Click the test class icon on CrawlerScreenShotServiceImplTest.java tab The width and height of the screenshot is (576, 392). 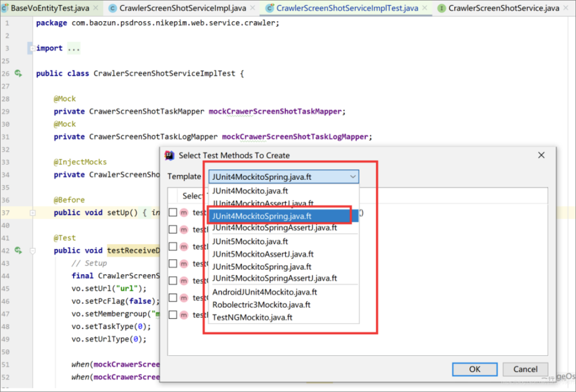point(270,8)
